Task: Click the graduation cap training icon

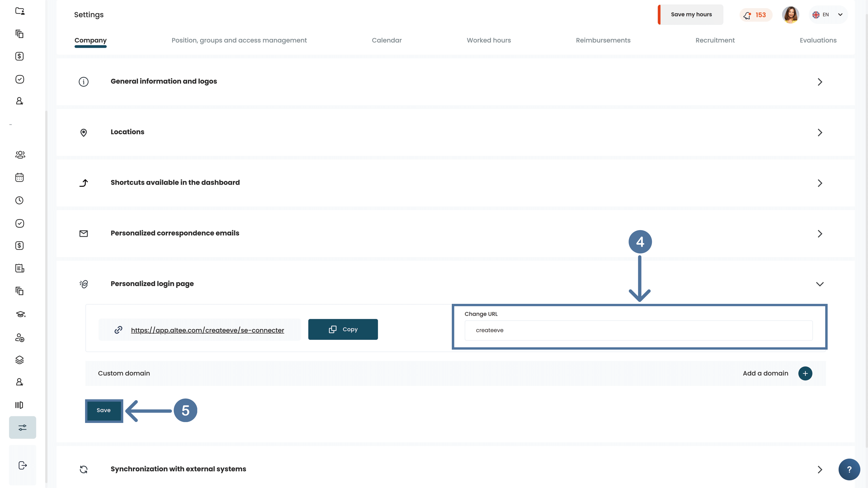Action: [x=20, y=314]
